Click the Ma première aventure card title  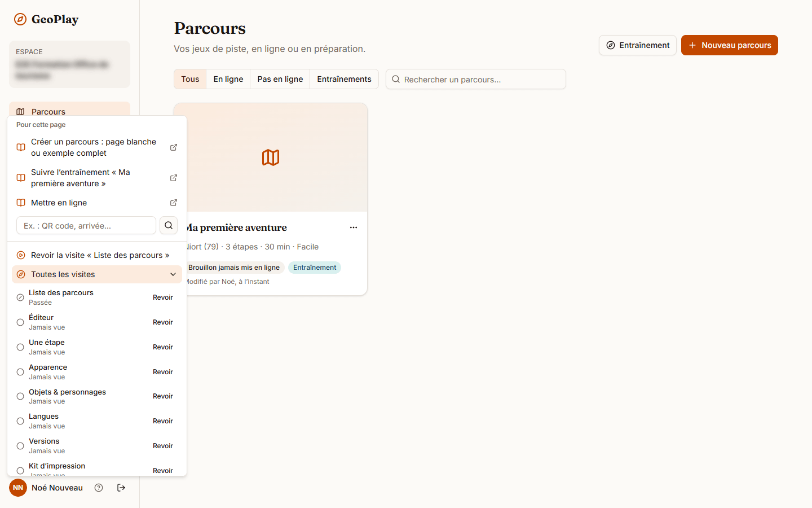coord(237,227)
